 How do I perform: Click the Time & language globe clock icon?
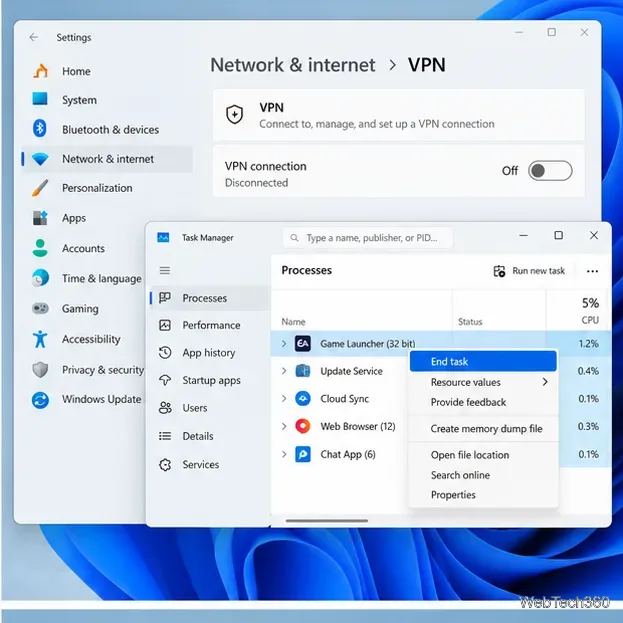pos(40,278)
